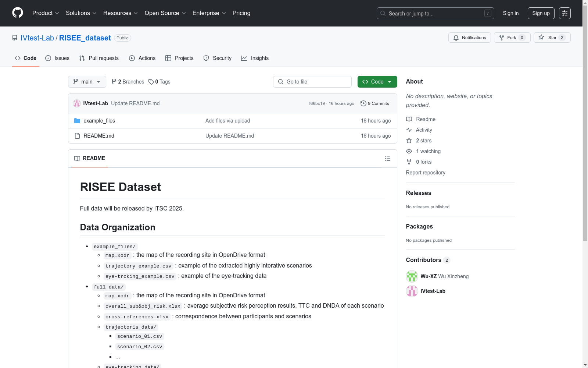Click the commit history clock icon
The height and width of the screenshot is (368, 588).
(x=363, y=103)
